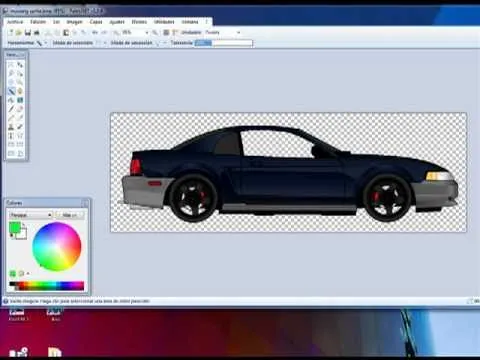
Task: Open the Efectos menu
Action: (x=139, y=22)
